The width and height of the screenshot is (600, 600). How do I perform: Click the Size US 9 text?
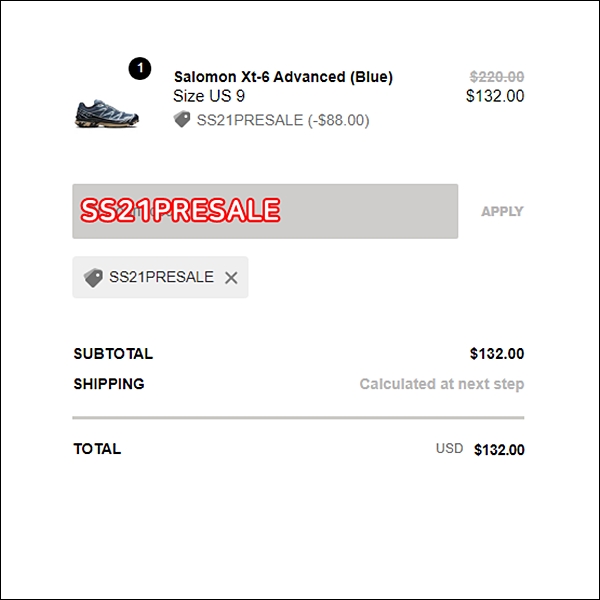(209, 96)
